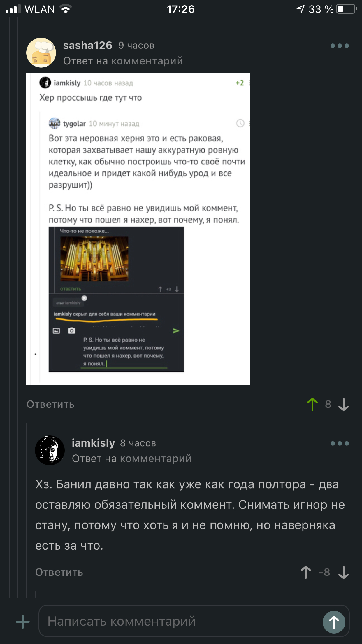
Task: Open sasha126 username link
Action: [88, 45]
